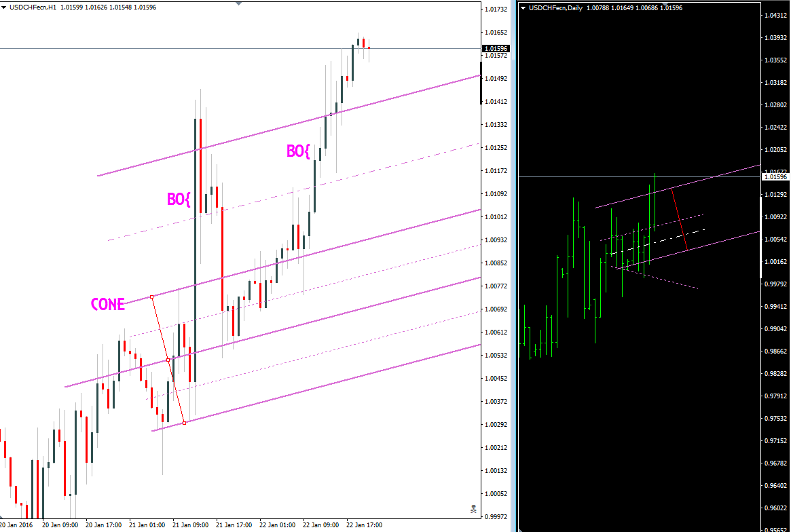Collapse the H1 chart with the top triangle
Viewport: 791px width, 532px height.
click(x=237, y=3)
